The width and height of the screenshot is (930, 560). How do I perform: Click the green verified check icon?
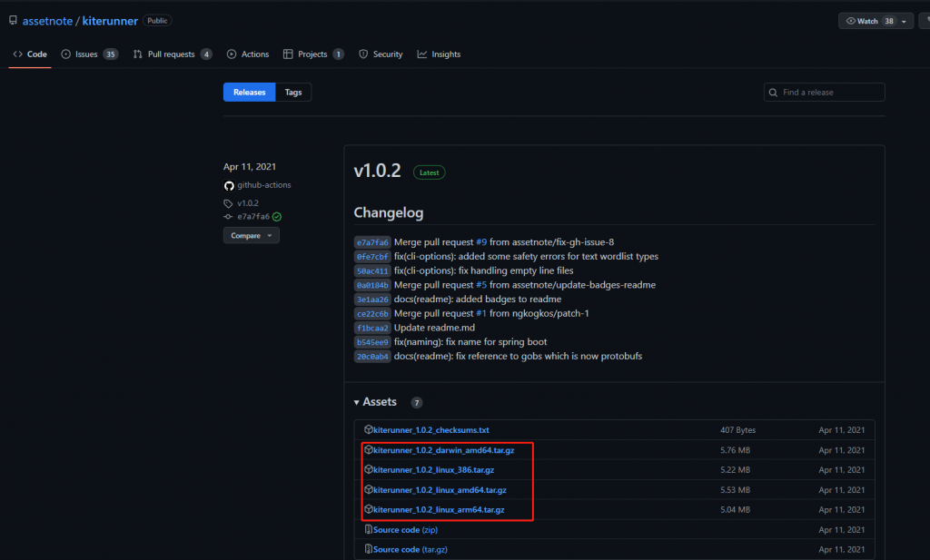pyautogui.click(x=277, y=217)
